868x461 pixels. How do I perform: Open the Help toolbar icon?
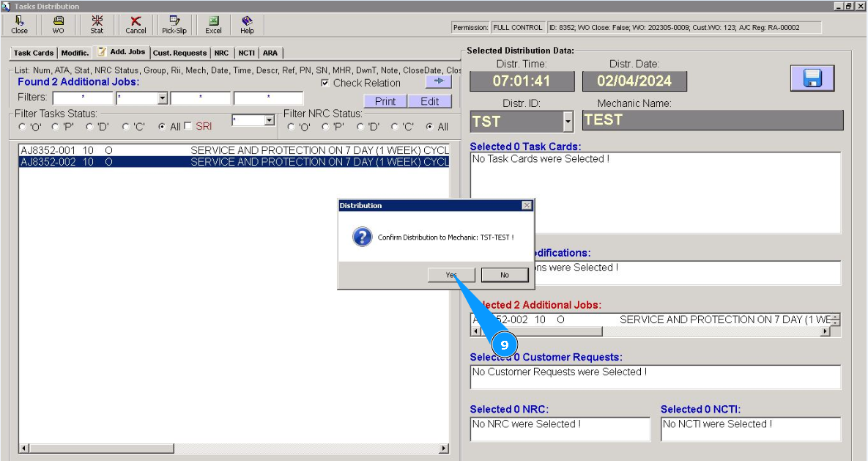(x=247, y=25)
